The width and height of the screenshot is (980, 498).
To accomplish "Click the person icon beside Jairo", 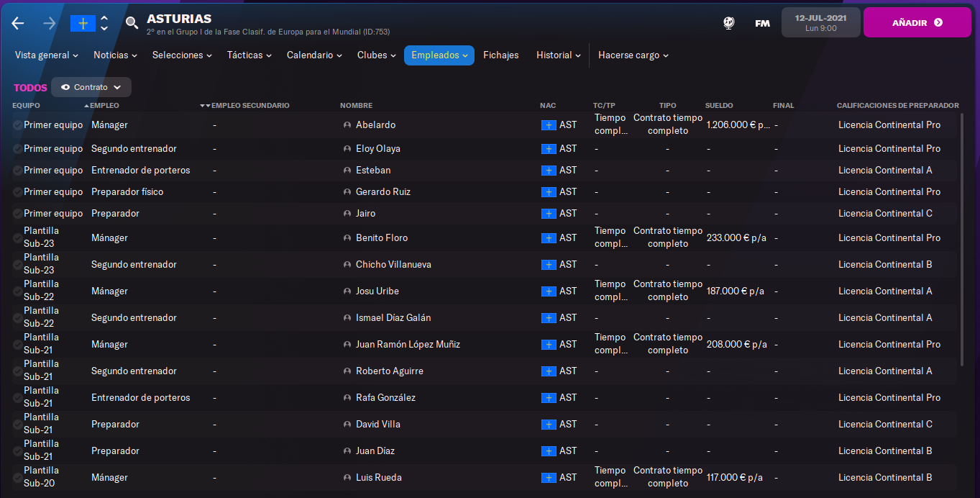I will [x=347, y=214].
